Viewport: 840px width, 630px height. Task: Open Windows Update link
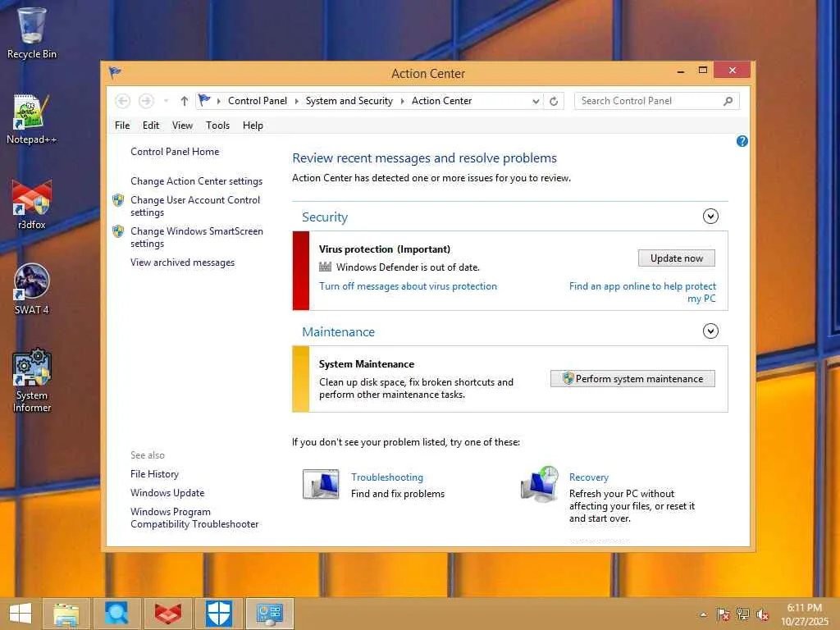[167, 493]
